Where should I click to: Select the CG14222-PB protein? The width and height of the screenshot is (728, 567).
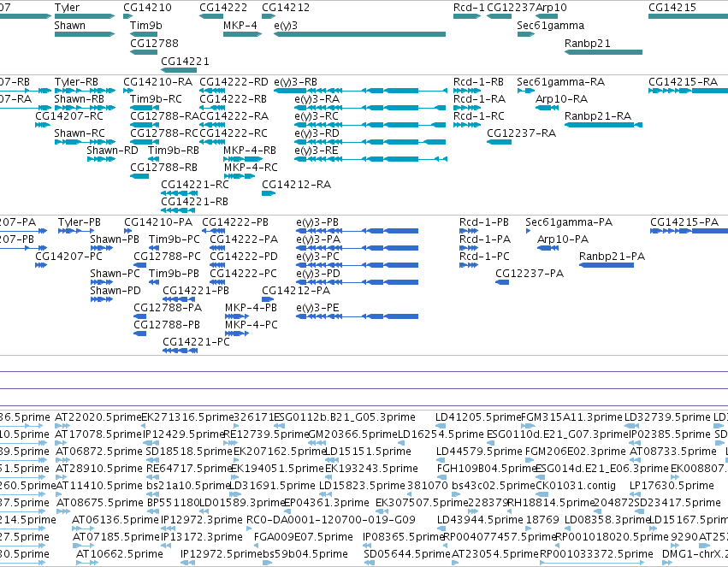click(x=214, y=231)
